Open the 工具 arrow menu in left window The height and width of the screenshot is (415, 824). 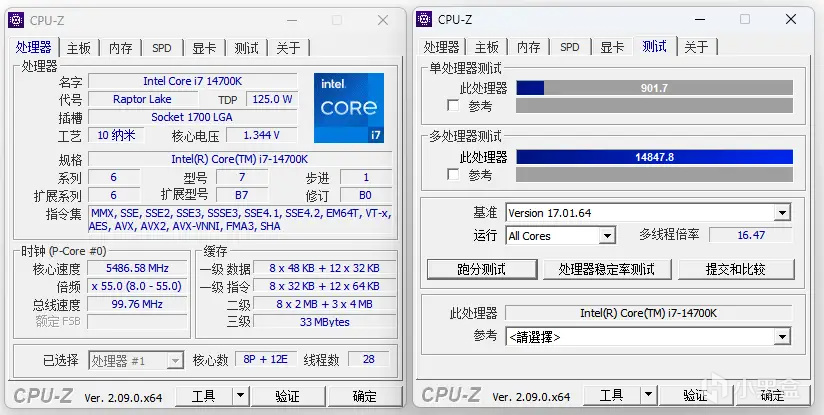coord(240,396)
